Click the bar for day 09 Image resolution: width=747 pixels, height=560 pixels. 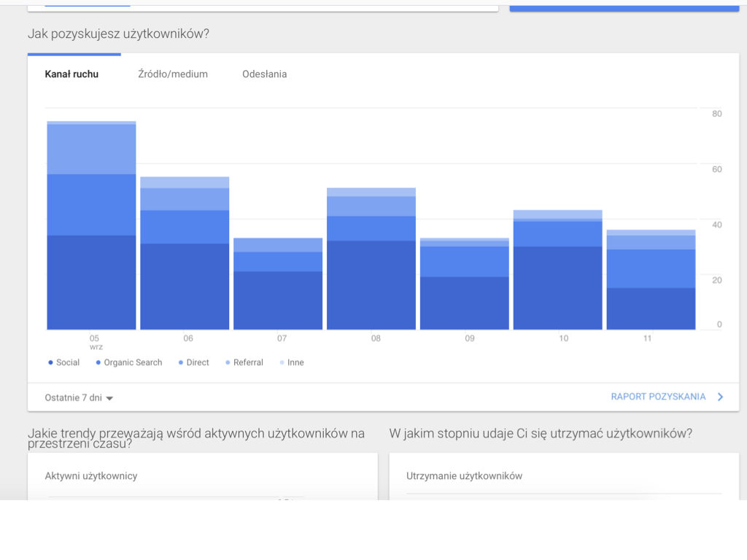click(465, 284)
